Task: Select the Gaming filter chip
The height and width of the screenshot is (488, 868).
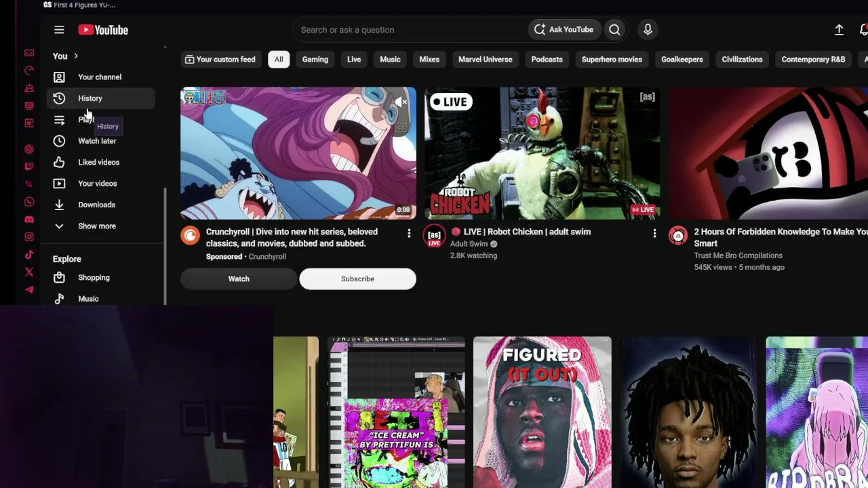Action: 315,60
